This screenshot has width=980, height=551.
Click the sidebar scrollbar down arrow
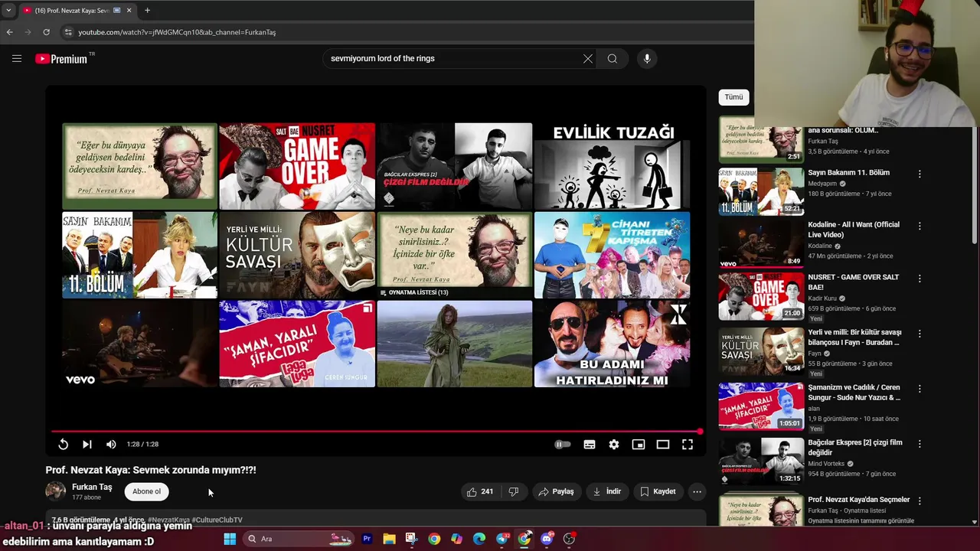975,523
